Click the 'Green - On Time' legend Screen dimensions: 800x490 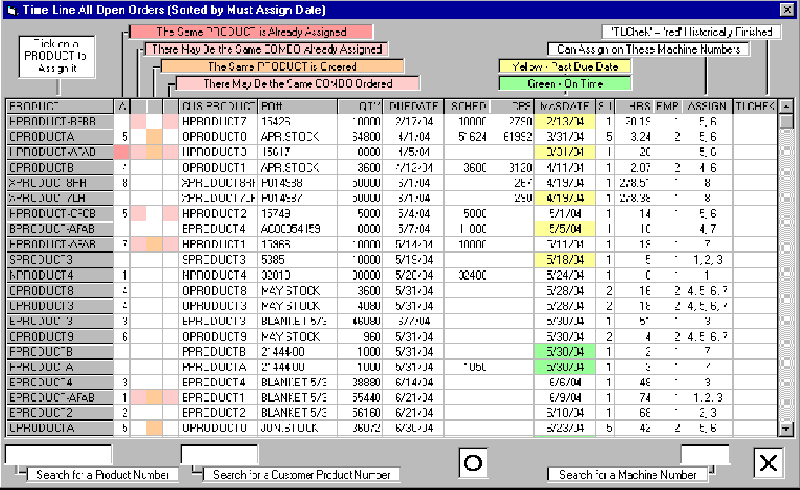[x=565, y=84]
